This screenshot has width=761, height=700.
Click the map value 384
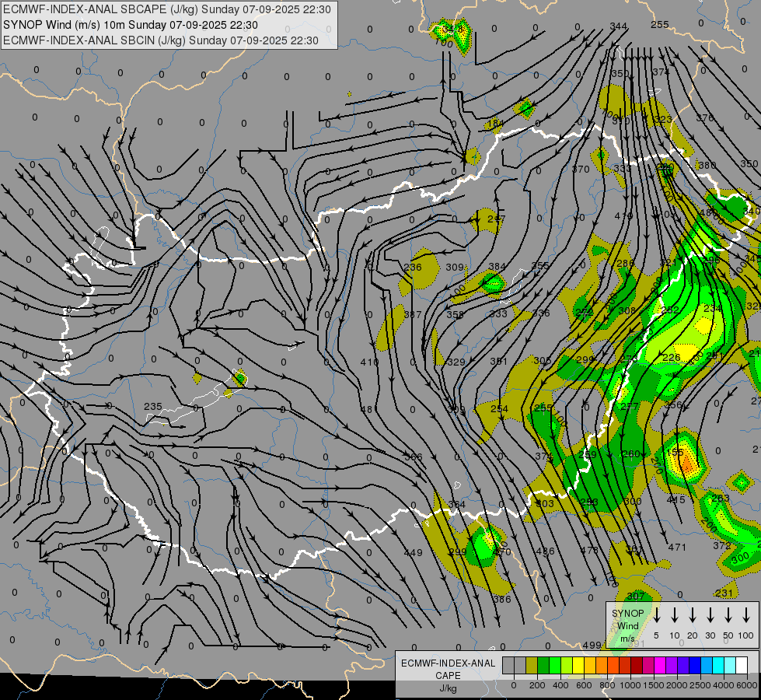497,266
